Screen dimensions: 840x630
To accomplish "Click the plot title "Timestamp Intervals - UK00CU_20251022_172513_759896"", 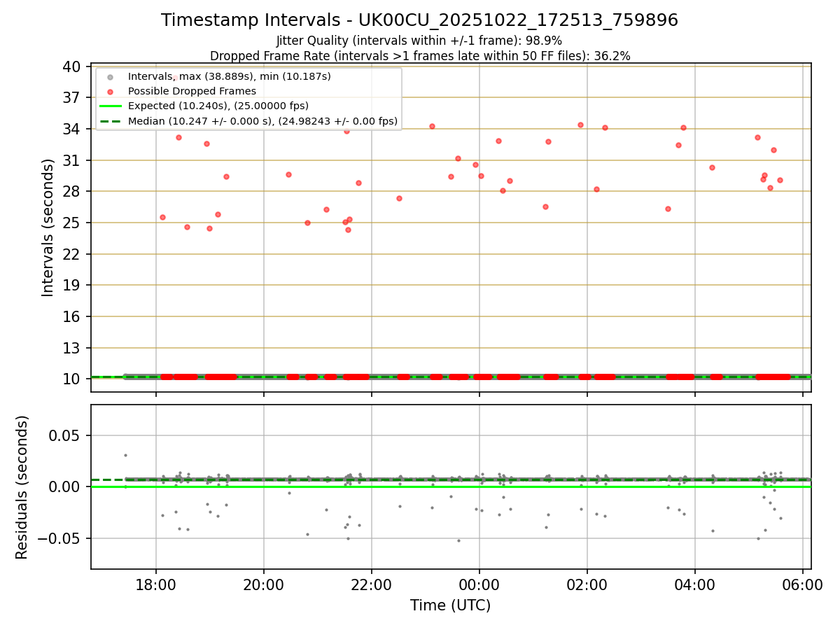I will point(419,20).
